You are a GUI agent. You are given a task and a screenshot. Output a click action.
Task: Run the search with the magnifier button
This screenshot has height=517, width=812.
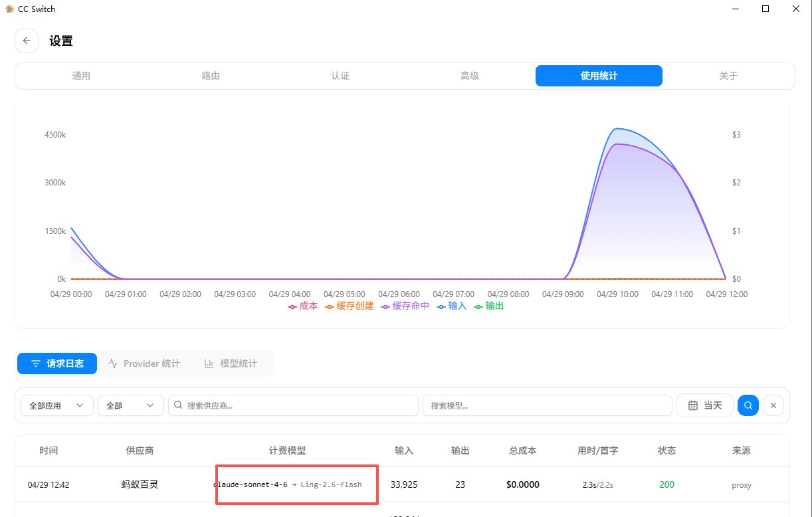coord(748,405)
